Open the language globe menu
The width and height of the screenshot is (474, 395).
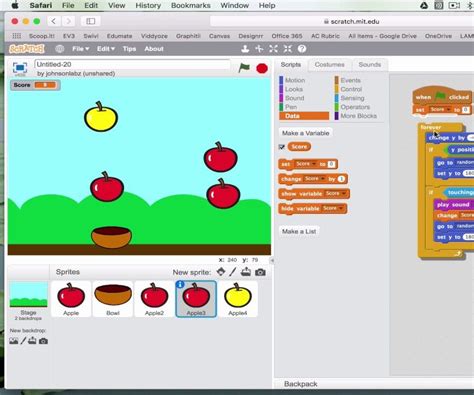[x=60, y=49]
